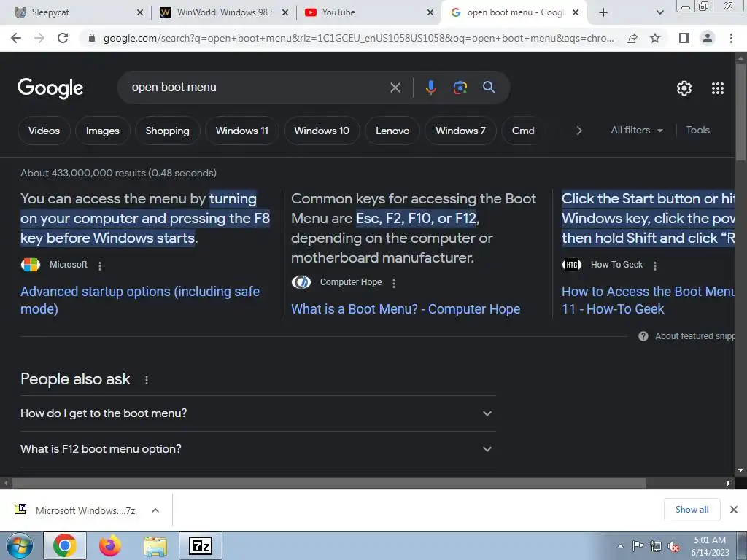Open the taskbar clock and date
The image size is (747, 560).
pyautogui.click(x=710, y=546)
